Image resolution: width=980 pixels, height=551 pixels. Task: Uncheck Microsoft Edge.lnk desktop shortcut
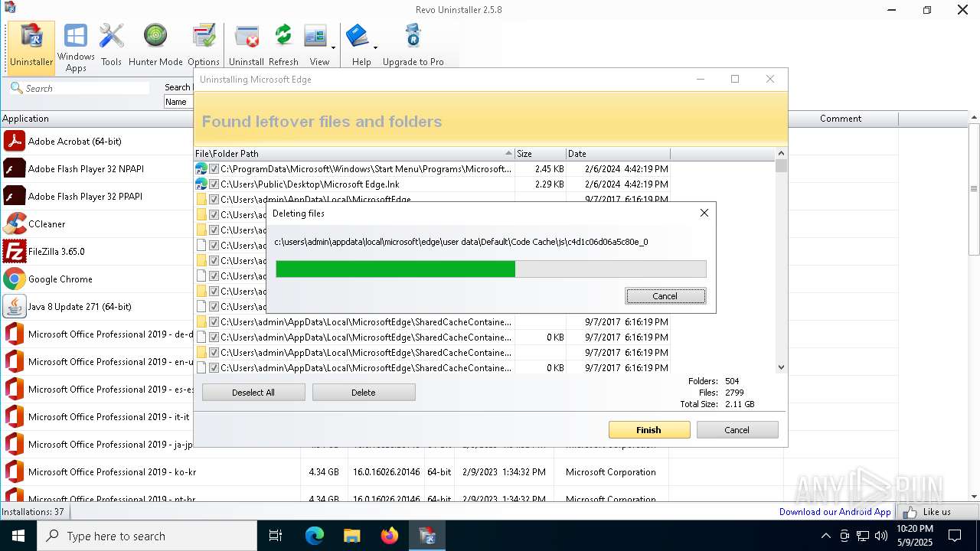[x=214, y=184]
